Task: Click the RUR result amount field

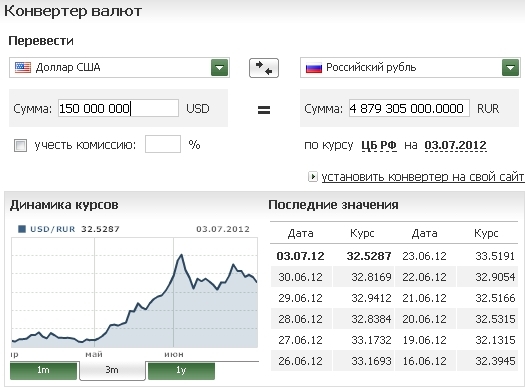Action: (x=409, y=108)
